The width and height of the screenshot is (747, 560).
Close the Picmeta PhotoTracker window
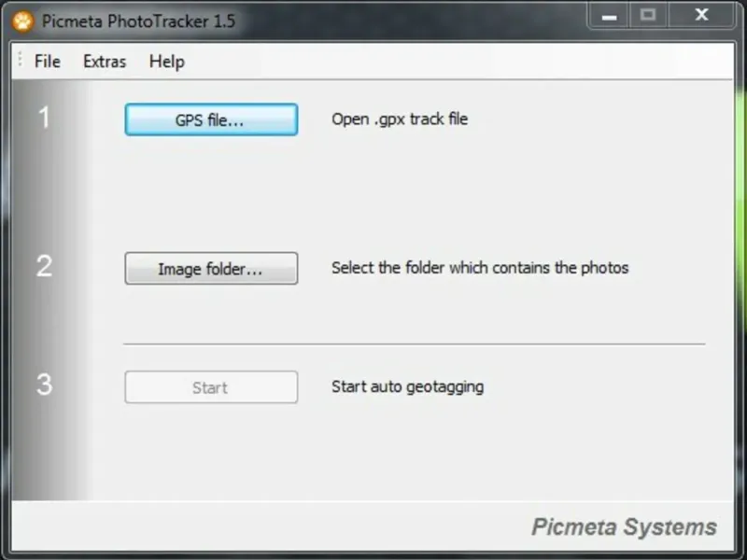tap(701, 15)
